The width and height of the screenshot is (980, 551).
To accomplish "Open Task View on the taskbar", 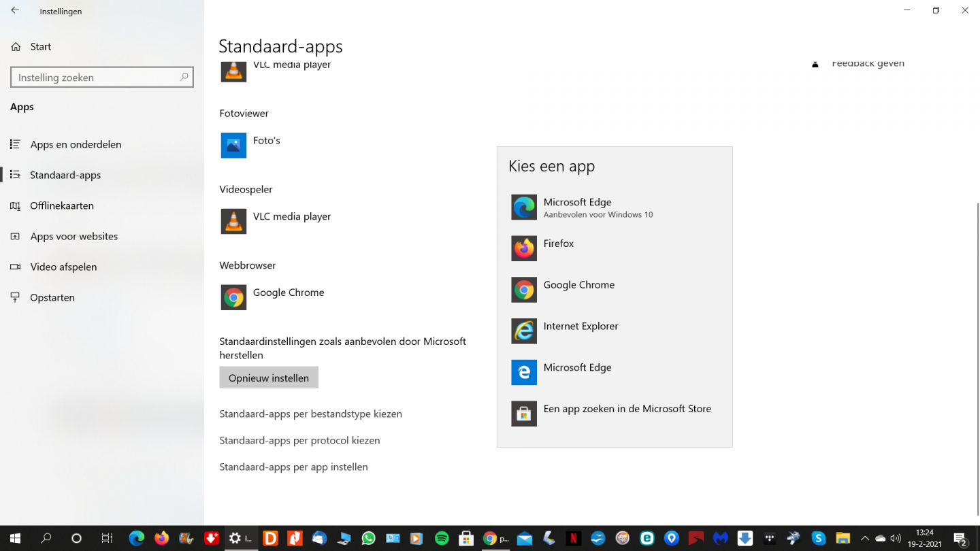I will pyautogui.click(x=107, y=538).
